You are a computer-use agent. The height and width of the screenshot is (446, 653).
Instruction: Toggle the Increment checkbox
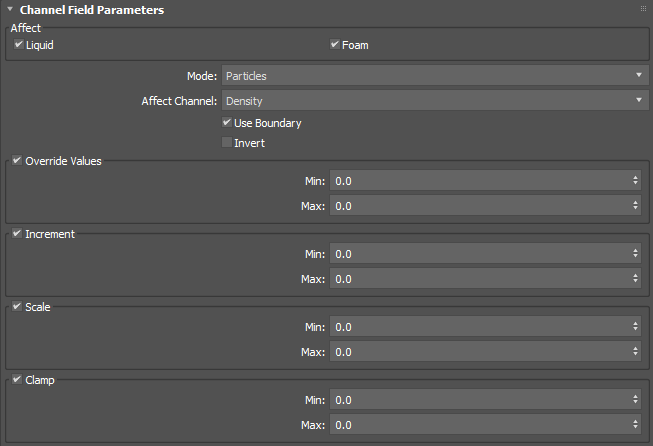click(x=17, y=234)
